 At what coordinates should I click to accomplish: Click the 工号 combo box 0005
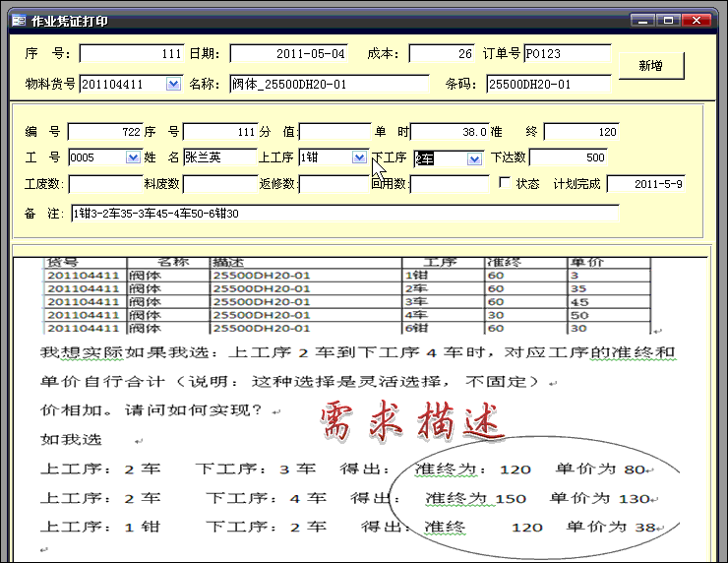pos(104,157)
